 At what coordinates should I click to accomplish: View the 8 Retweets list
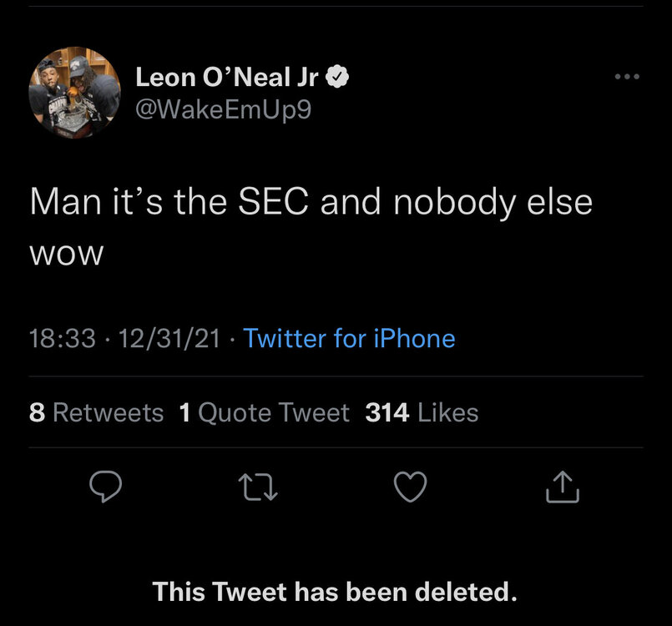(x=96, y=412)
